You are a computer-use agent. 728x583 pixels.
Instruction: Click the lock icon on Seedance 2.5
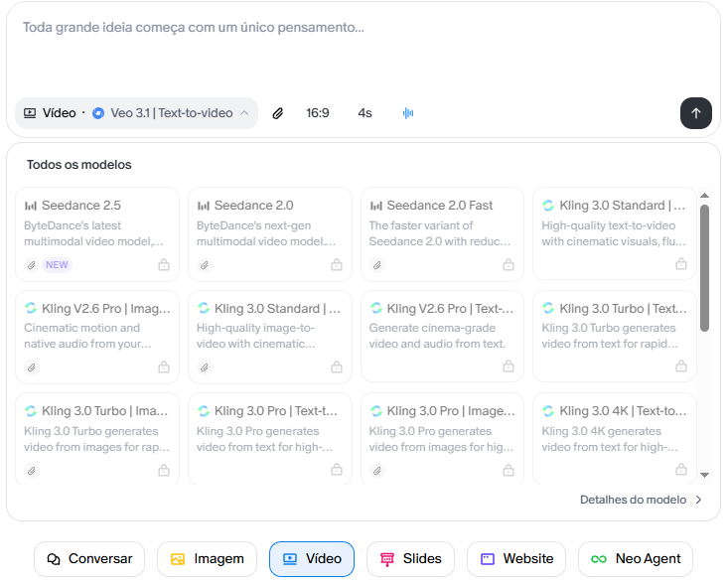coord(164,265)
